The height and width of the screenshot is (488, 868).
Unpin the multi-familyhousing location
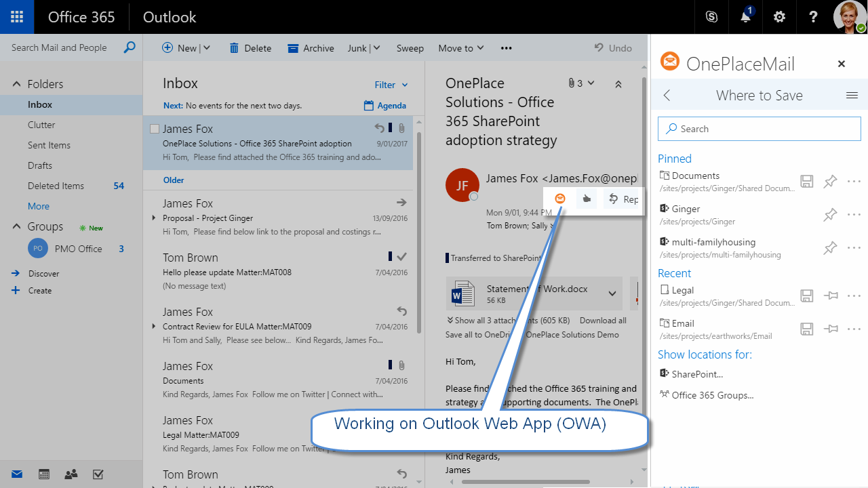click(x=830, y=247)
